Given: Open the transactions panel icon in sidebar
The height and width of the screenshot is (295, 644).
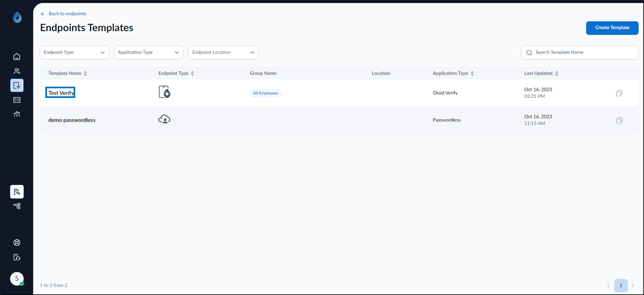Looking at the screenshot, I should (17, 100).
